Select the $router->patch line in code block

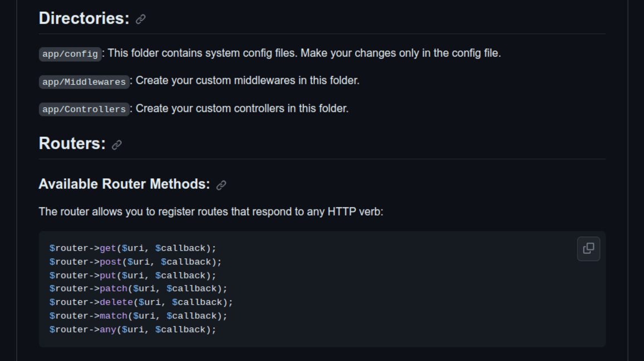coord(139,288)
